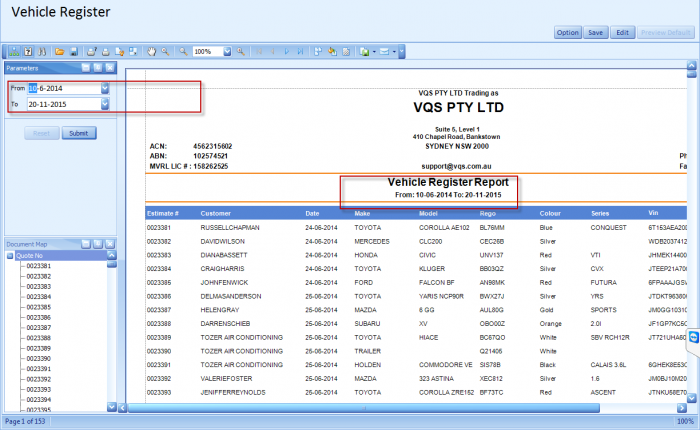Viewport: 700px width, 430px height.
Task: Click the Option button
Action: click(567, 33)
